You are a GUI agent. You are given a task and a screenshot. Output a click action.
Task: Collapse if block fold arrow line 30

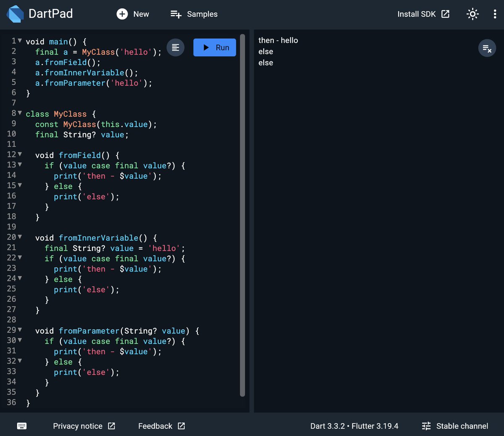[20, 340]
